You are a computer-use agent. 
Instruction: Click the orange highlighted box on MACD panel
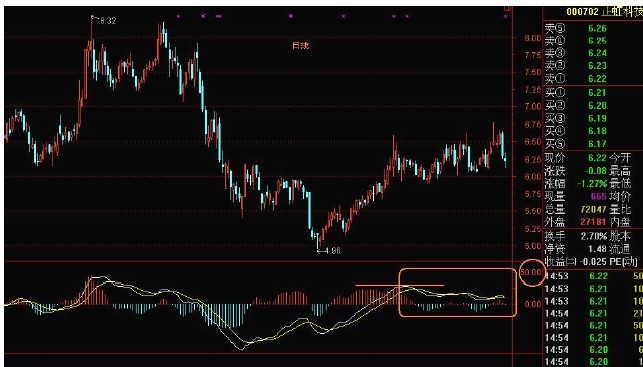(x=458, y=292)
